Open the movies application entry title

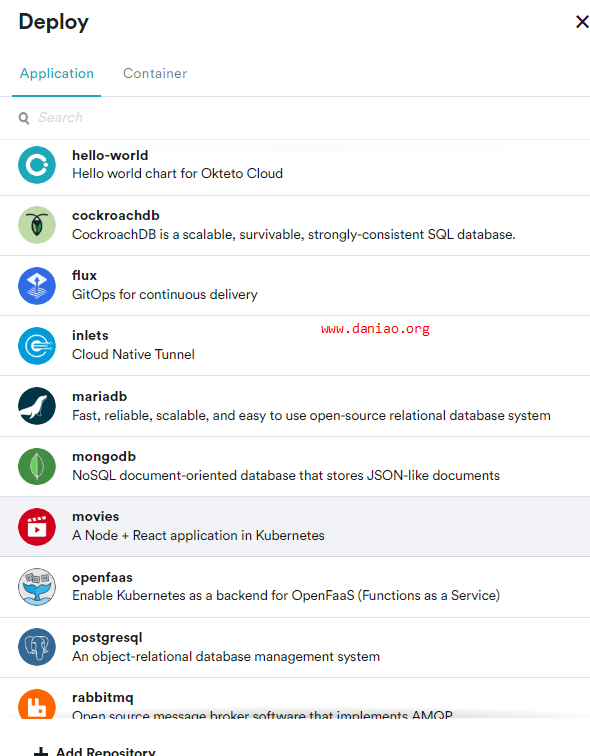95,516
